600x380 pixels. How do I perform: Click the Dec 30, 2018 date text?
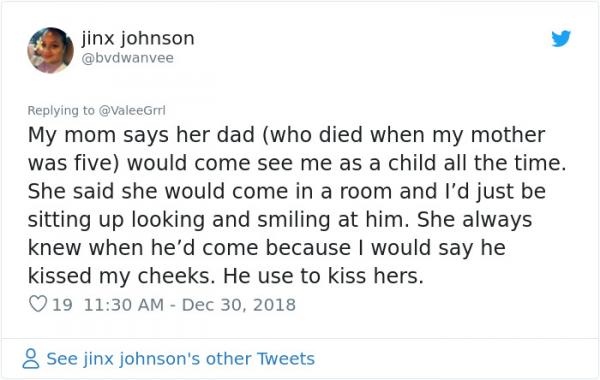(x=239, y=305)
